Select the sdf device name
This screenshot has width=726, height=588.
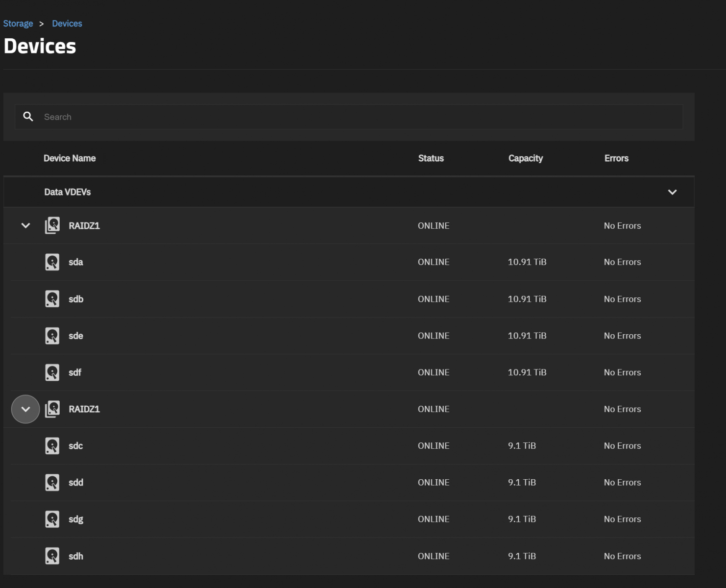75,372
